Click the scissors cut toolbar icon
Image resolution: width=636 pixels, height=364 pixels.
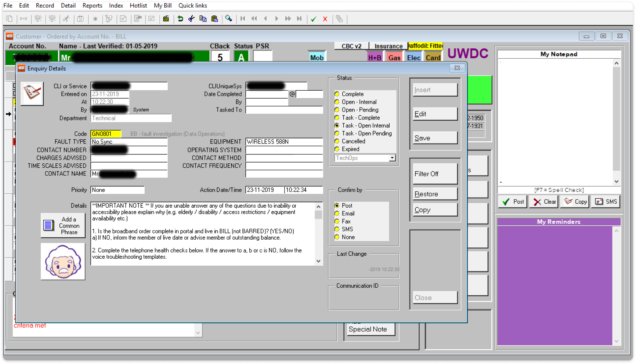pyautogui.click(x=191, y=19)
